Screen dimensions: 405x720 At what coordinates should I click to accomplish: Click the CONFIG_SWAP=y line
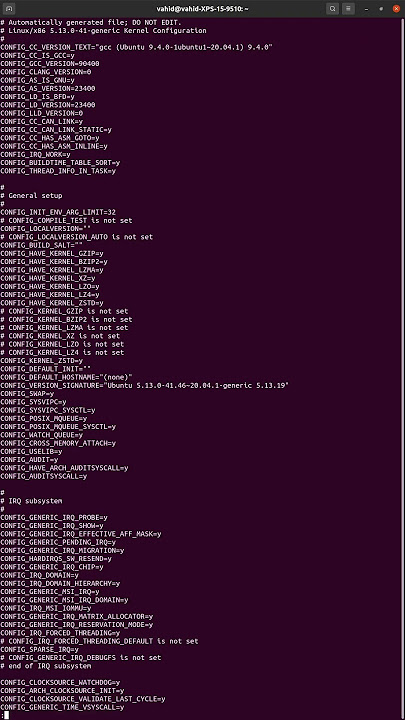coord(27,394)
